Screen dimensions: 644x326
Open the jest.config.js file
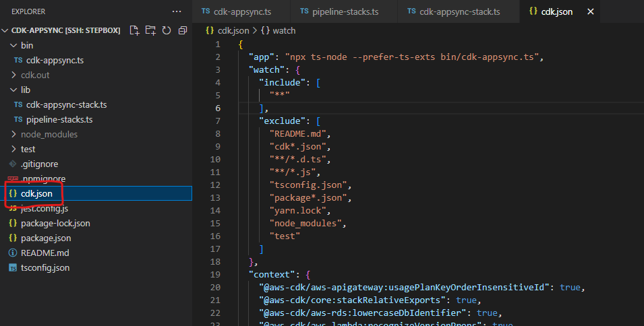pyautogui.click(x=45, y=208)
